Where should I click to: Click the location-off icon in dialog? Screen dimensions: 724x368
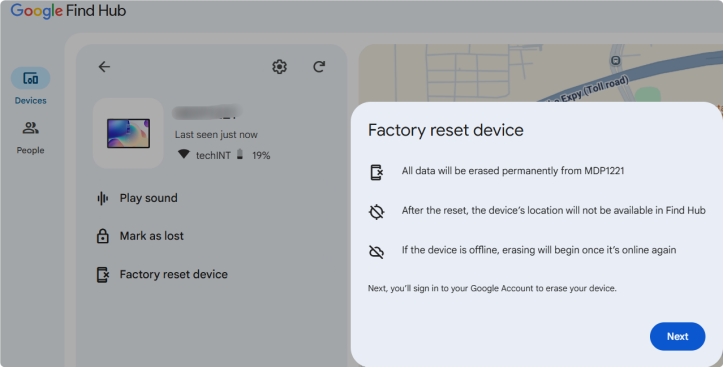(377, 212)
